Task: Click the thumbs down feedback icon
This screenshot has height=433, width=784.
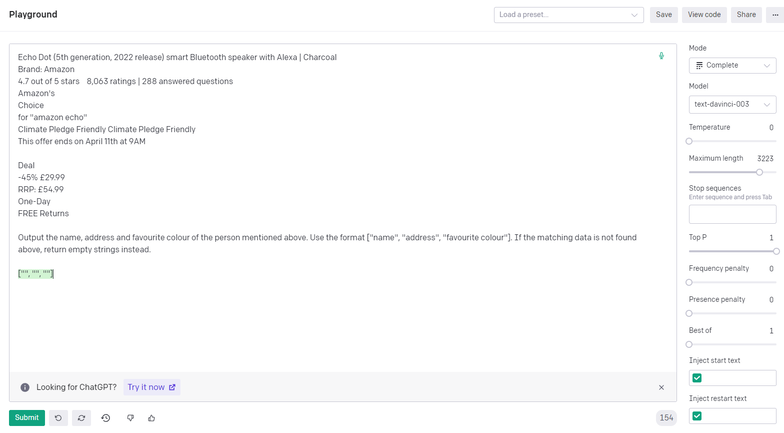Action: pos(130,418)
